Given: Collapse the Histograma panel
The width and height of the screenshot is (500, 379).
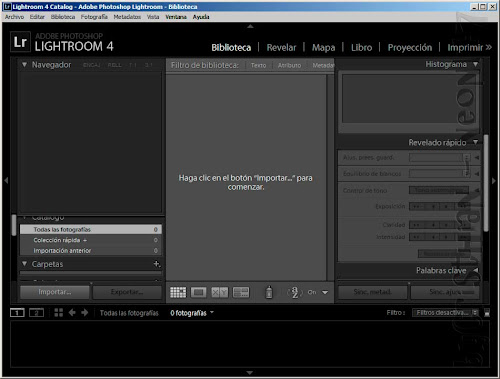Looking at the screenshot, I should click(476, 64).
